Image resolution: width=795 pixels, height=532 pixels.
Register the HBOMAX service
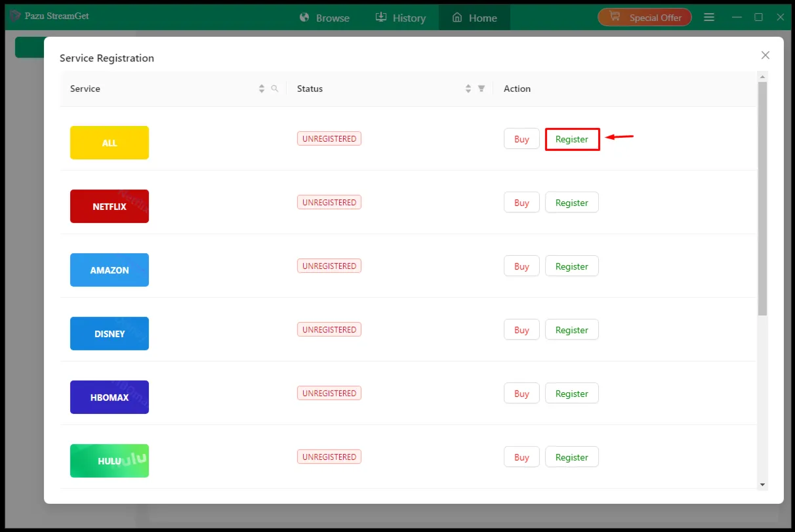[x=572, y=394]
